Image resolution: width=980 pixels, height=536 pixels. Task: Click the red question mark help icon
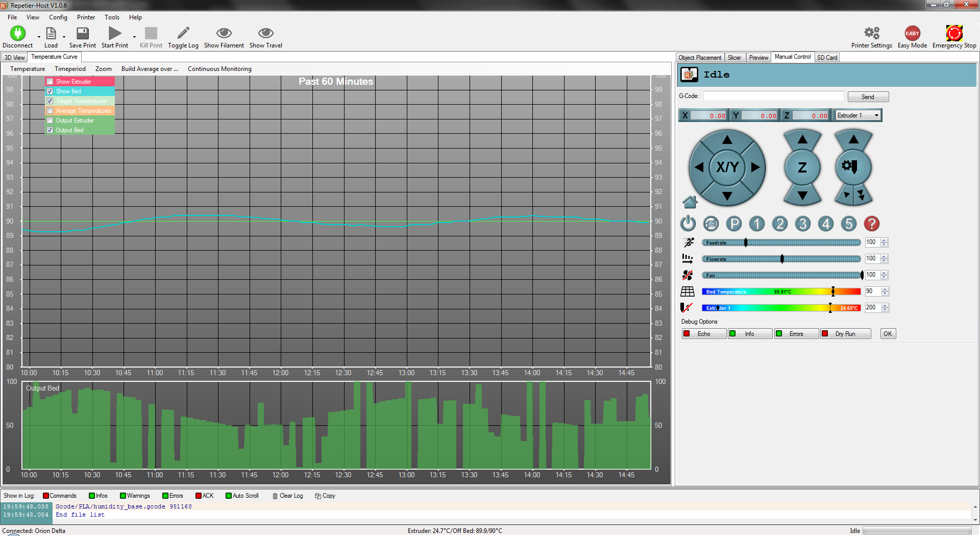(x=871, y=224)
